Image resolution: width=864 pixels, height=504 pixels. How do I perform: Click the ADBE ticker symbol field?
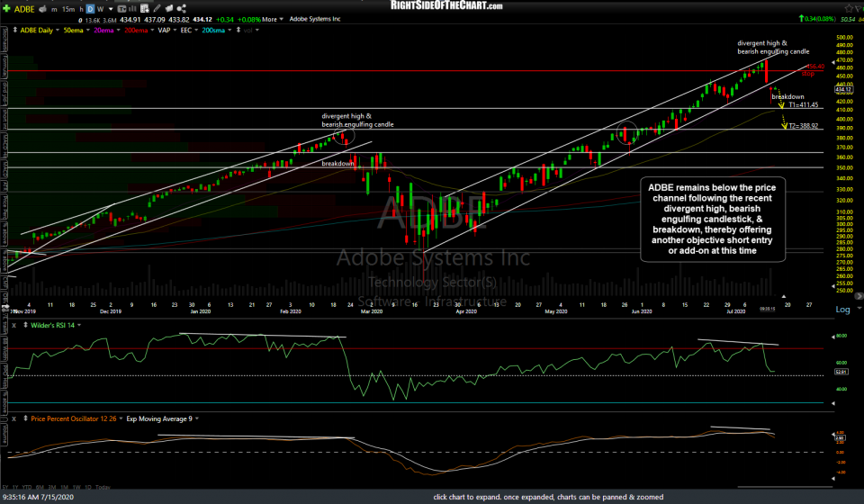[x=24, y=9]
